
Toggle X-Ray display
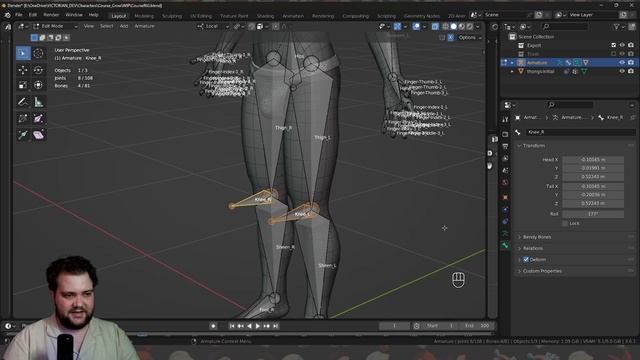[435, 26]
